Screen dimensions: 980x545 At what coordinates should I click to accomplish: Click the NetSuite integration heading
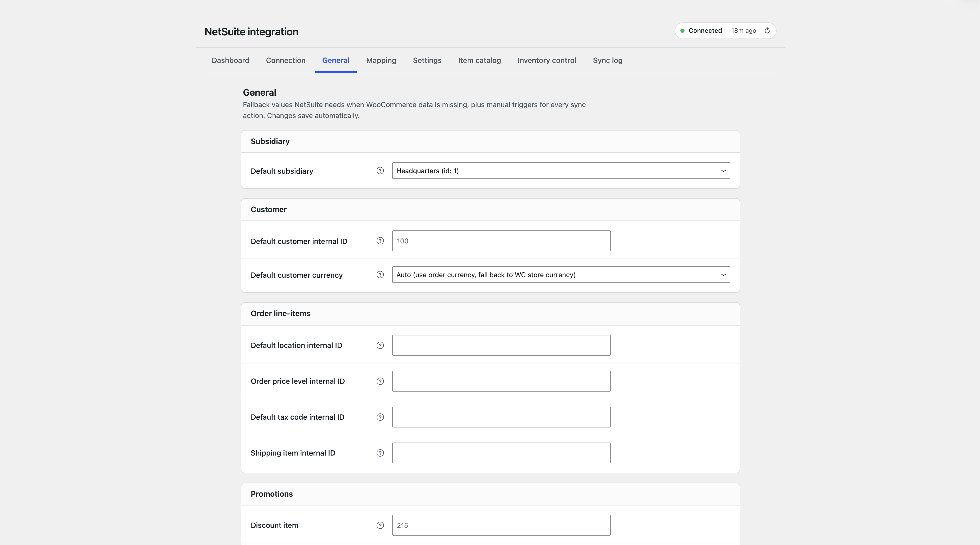click(x=251, y=31)
